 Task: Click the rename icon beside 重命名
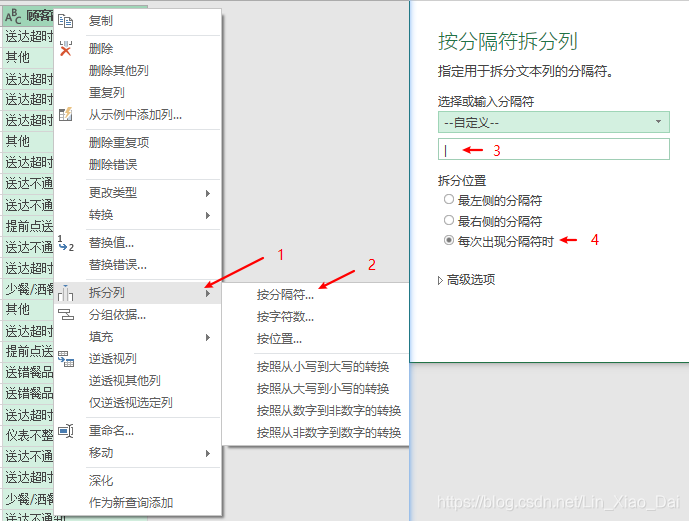66,431
